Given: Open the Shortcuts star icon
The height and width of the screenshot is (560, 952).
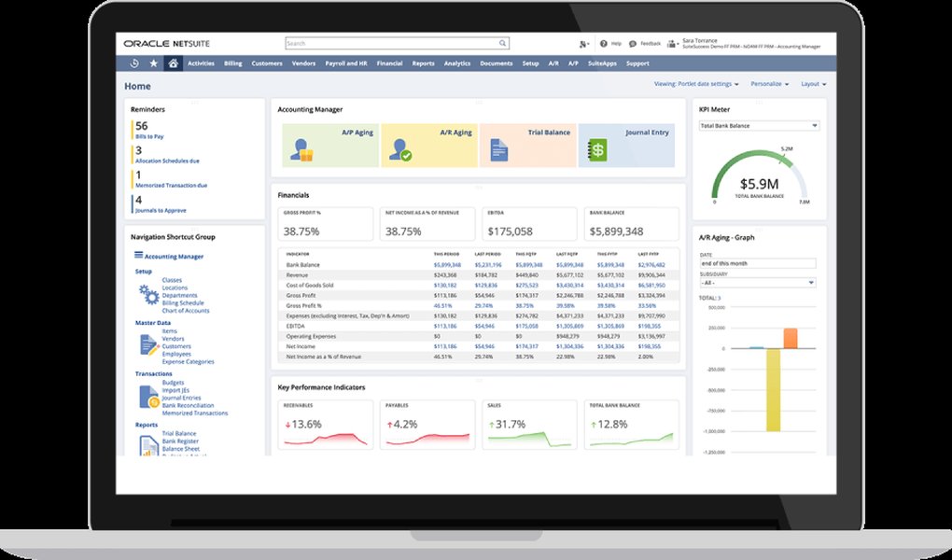Looking at the screenshot, I should pyautogui.click(x=154, y=63).
